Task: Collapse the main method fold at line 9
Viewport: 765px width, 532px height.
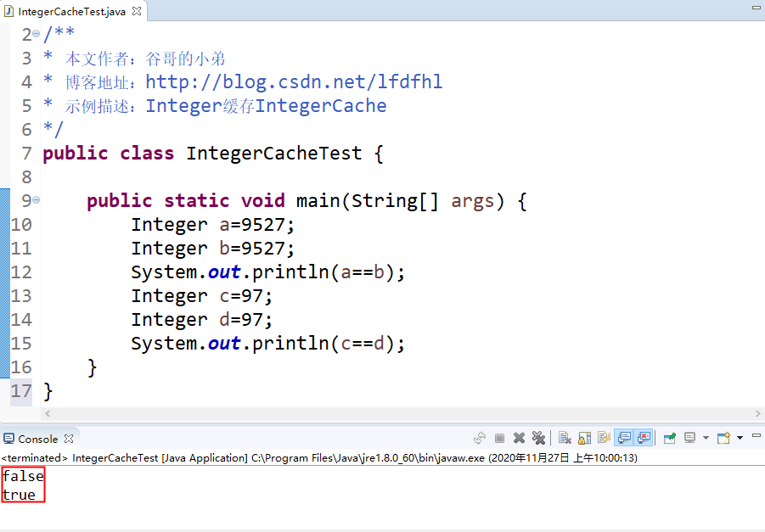Action: pyautogui.click(x=37, y=200)
